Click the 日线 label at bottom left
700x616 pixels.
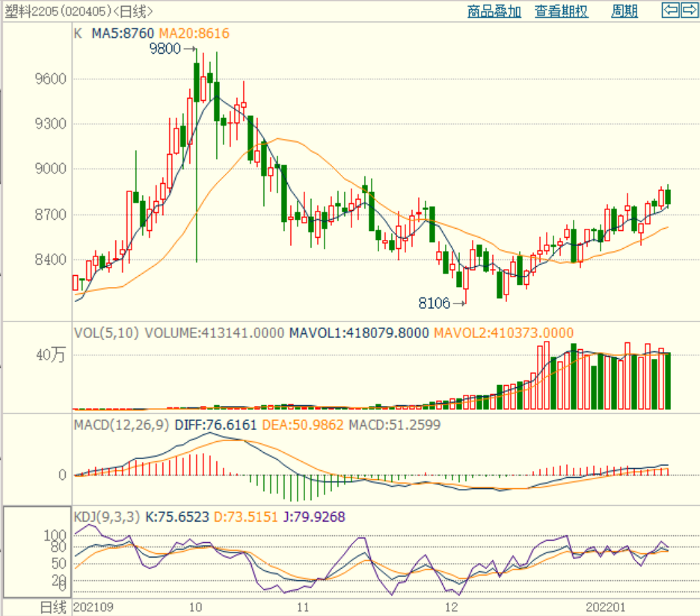52,607
